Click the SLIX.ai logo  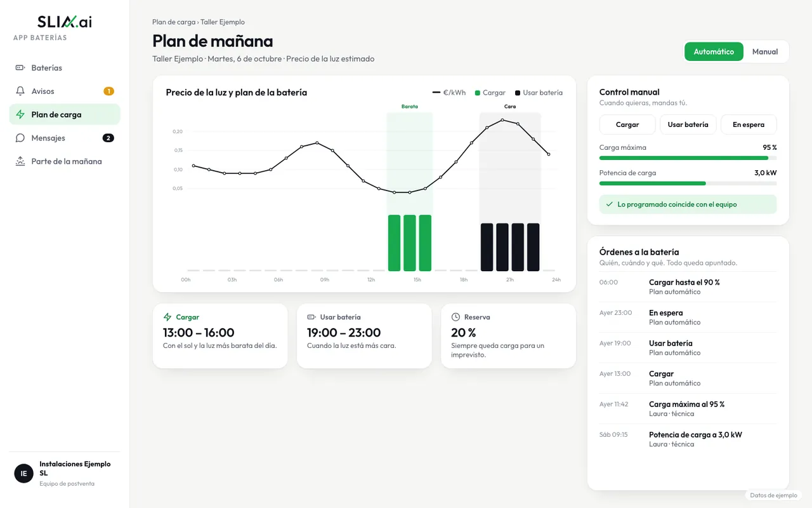pos(65,22)
